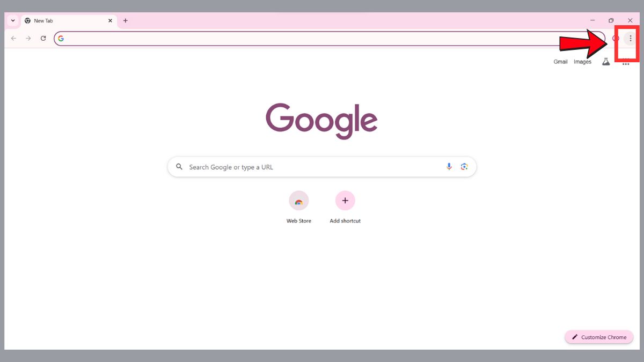Open the Google apps grid
Screen dimensions: 644x362
coord(626,62)
